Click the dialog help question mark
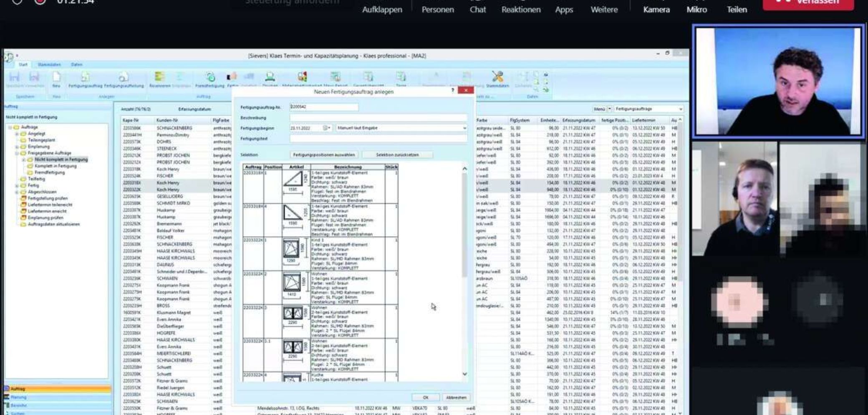 [453, 90]
